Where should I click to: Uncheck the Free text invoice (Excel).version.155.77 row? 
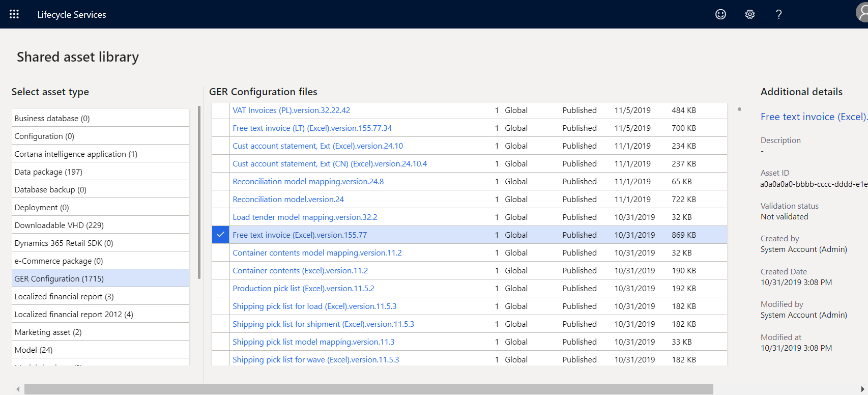click(220, 235)
